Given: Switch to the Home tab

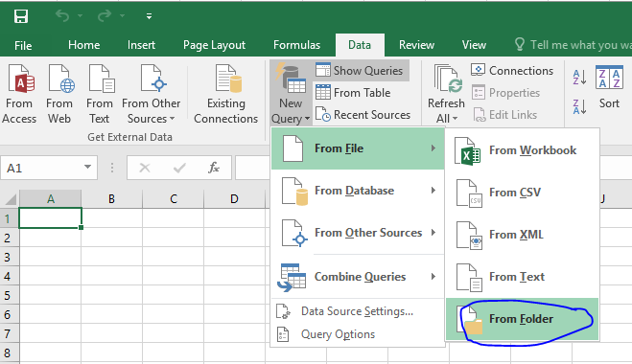Looking at the screenshot, I should (x=83, y=45).
